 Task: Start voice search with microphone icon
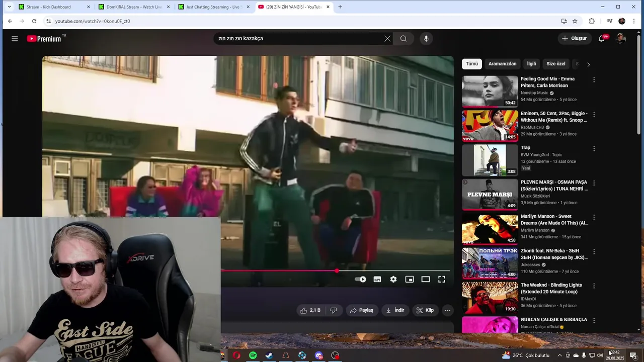(426, 39)
